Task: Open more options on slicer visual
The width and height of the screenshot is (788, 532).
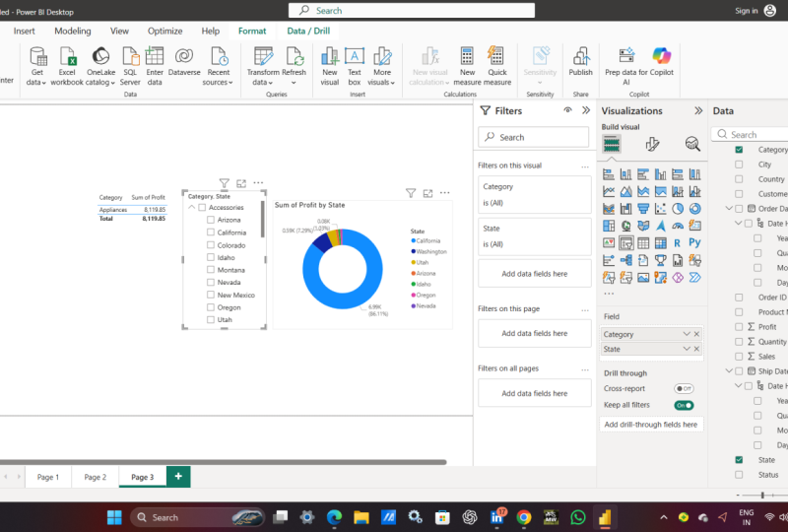Action: pyautogui.click(x=258, y=183)
